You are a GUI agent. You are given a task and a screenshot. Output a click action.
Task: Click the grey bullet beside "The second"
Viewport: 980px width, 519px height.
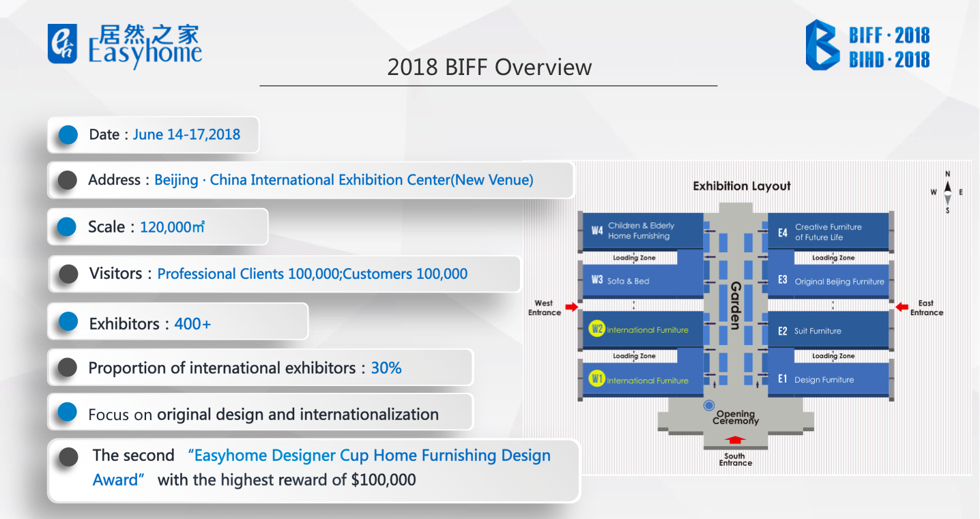[68, 456]
